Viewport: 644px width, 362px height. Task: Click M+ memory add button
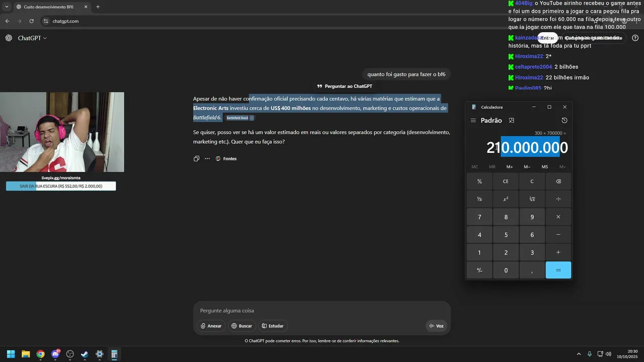point(510,167)
